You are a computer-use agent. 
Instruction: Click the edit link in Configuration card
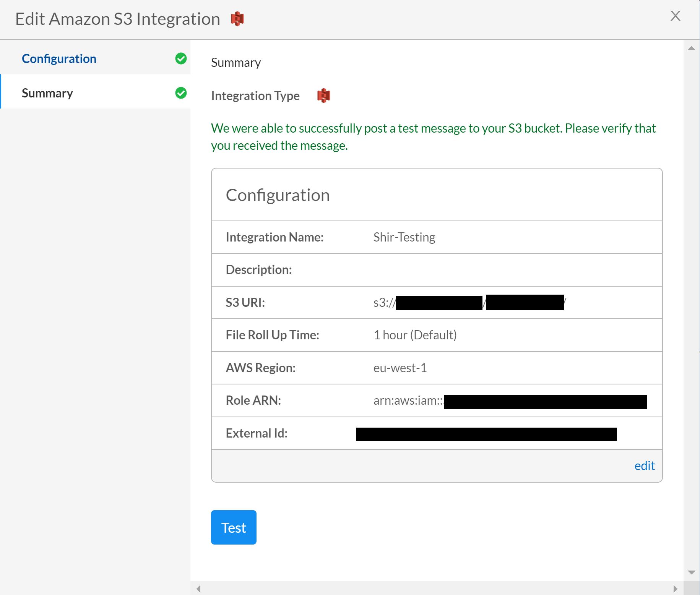pyautogui.click(x=644, y=466)
